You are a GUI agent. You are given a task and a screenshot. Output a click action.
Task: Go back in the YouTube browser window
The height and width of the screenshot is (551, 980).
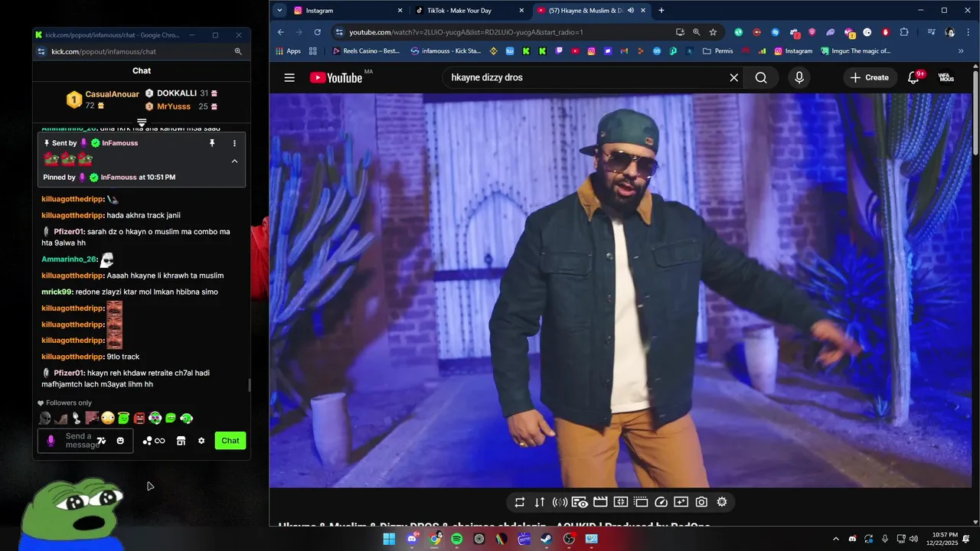click(281, 32)
